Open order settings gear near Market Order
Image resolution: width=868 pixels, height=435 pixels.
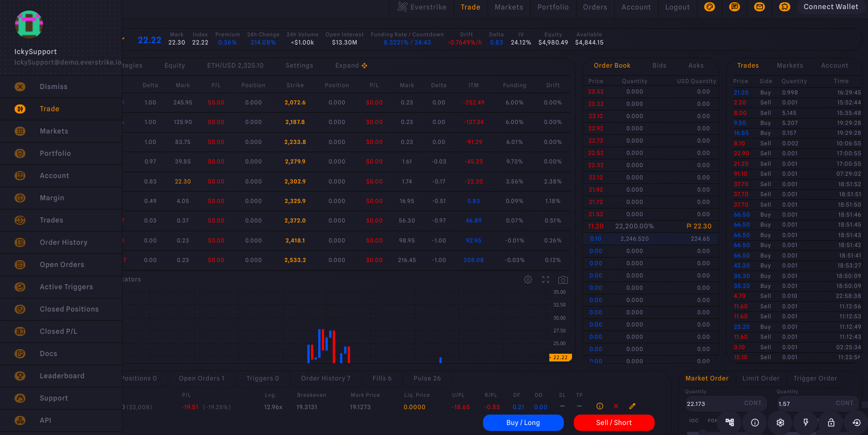pos(780,423)
